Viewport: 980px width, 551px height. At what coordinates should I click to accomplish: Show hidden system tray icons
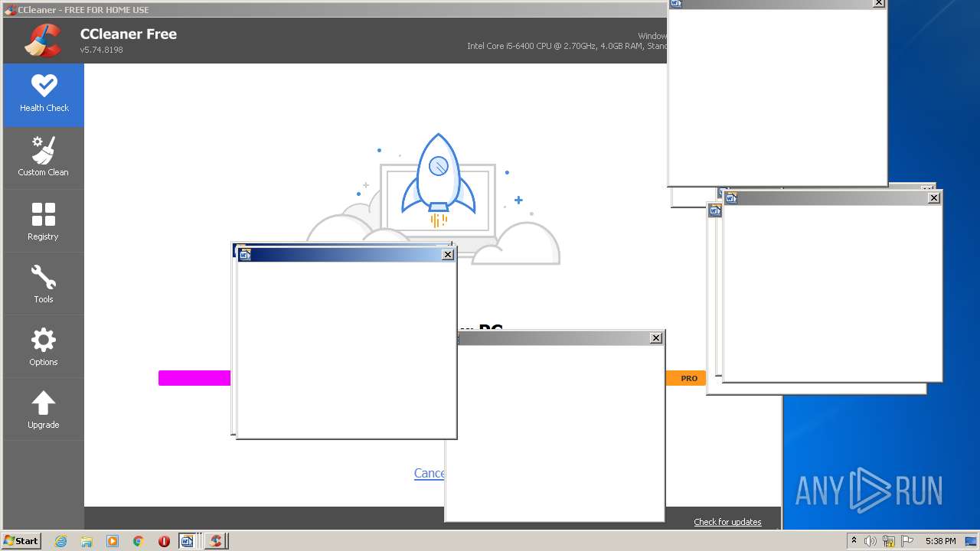pos(854,541)
